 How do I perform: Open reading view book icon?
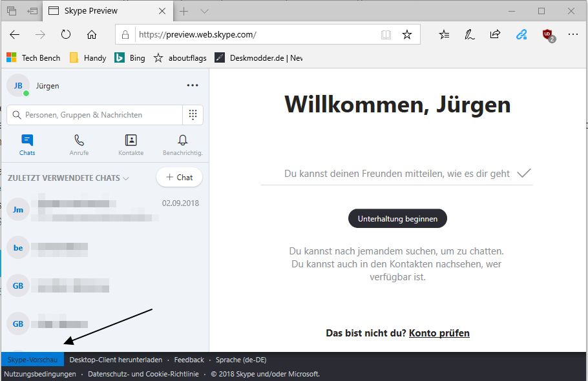click(x=386, y=35)
